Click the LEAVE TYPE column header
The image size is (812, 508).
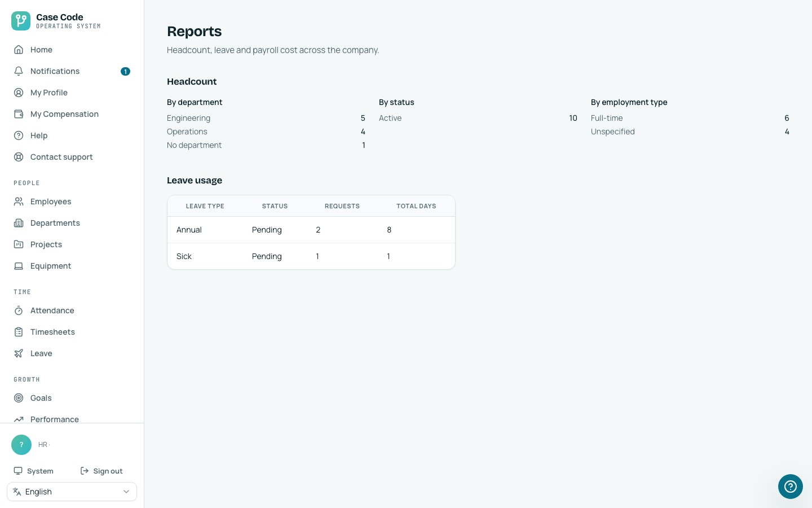205,206
